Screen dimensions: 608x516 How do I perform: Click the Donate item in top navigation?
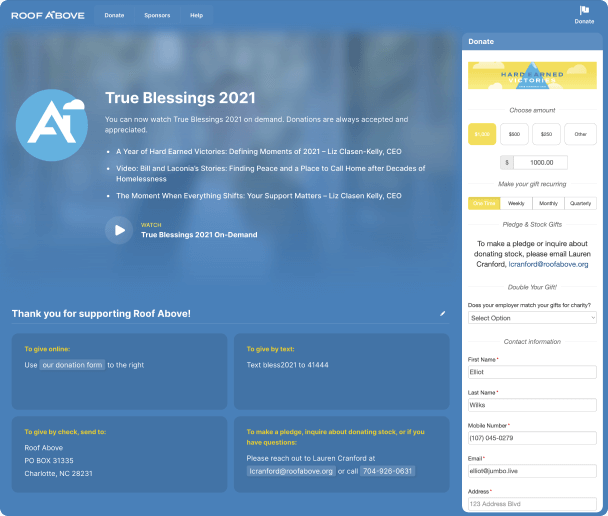tap(116, 15)
